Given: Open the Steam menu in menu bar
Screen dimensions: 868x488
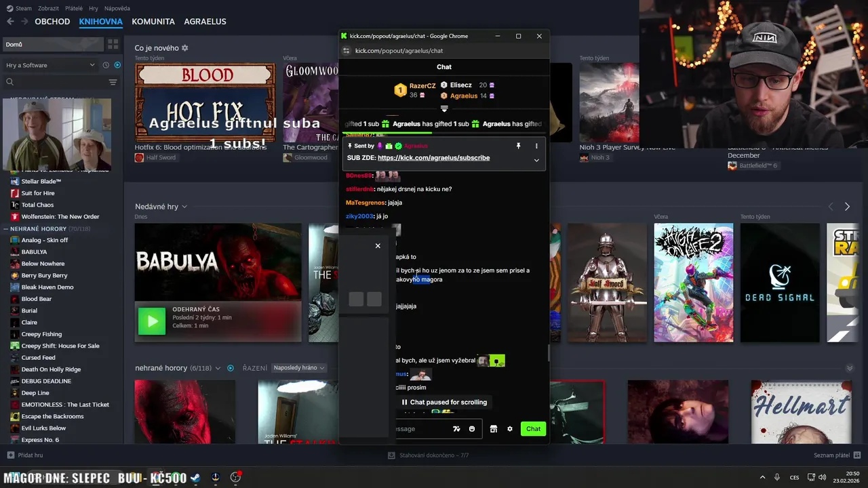Looking at the screenshot, I should click(19, 8).
